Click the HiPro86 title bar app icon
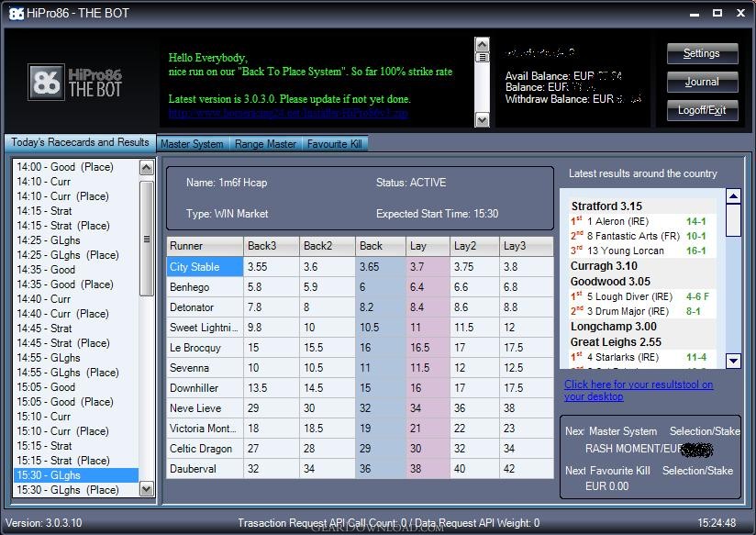756x535 pixels. (17, 13)
